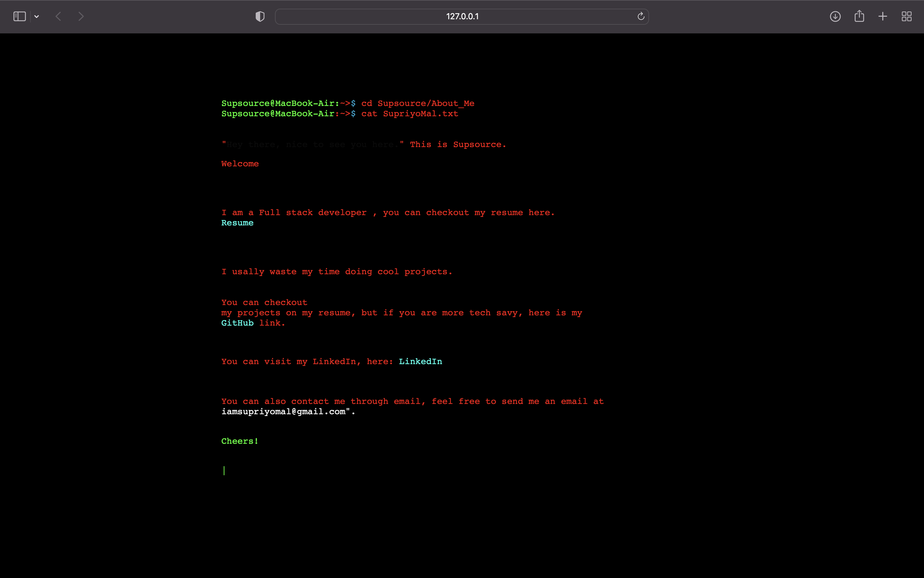Show the tab overview

click(906, 16)
